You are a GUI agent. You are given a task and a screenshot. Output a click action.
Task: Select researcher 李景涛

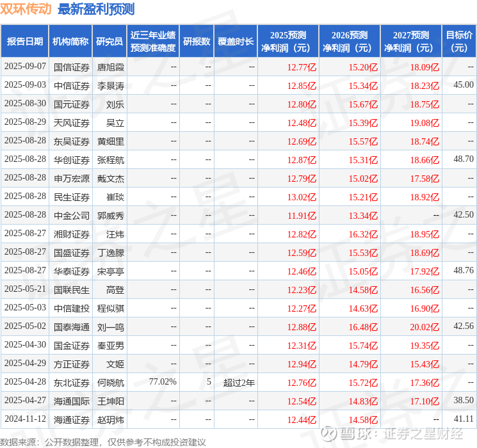(x=110, y=86)
